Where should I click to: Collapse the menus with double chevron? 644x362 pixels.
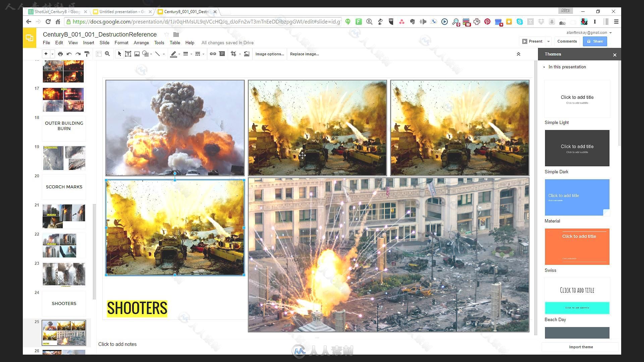pos(518,54)
